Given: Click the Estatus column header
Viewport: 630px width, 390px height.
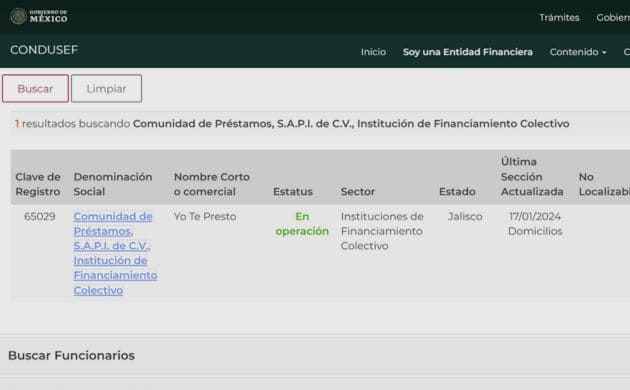Looking at the screenshot, I should click(x=292, y=192).
